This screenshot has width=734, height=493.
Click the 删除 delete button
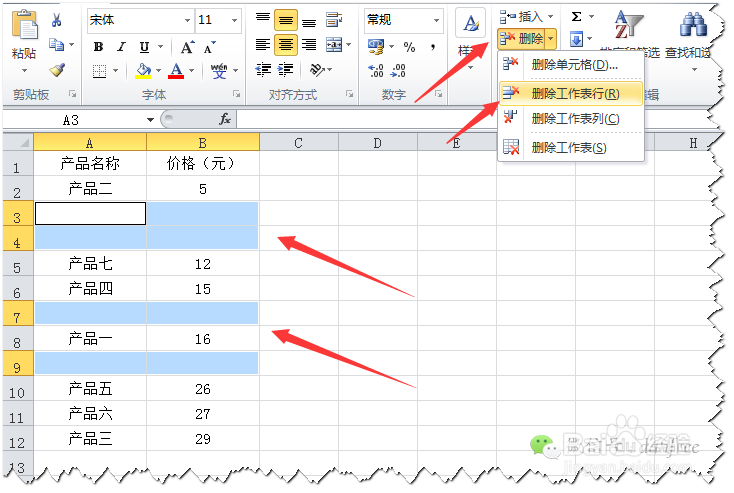(x=522, y=38)
